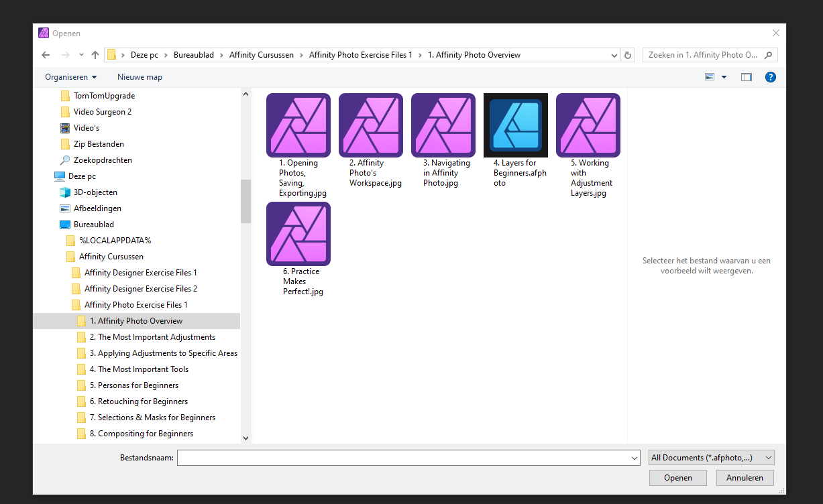Click the '6. Practice Makes Perfect!.jpg' thumbnail icon
This screenshot has height=504, width=823.
pyautogui.click(x=298, y=234)
